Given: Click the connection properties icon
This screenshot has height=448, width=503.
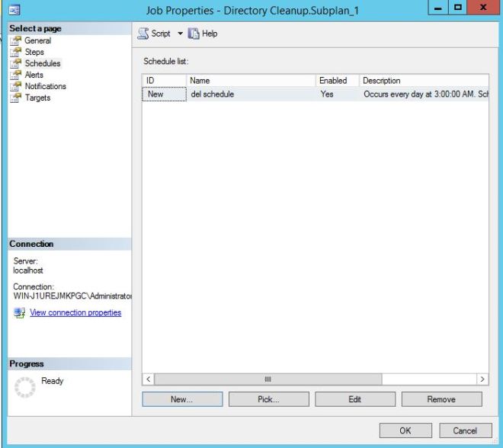Looking at the screenshot, I should [x=16, y=313].
